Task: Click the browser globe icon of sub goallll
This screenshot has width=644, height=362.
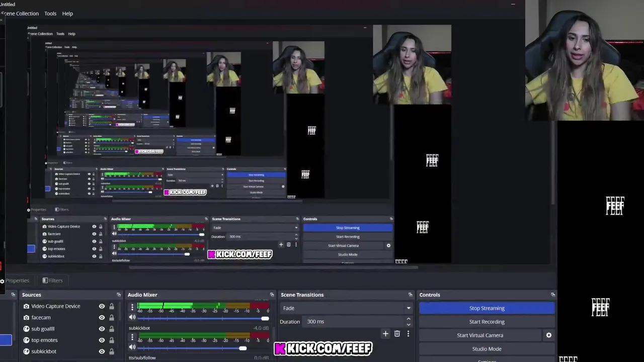Action: pos(26,329)
